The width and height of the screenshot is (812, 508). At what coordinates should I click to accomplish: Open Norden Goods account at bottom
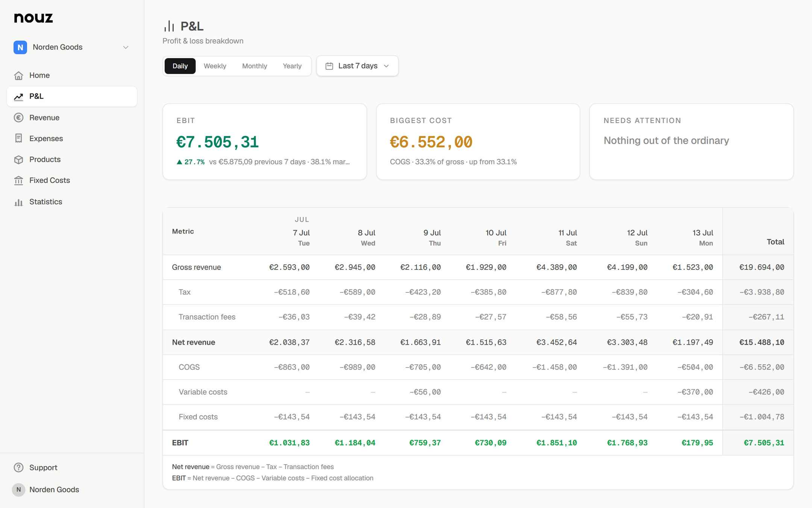[x=72, y=490]
